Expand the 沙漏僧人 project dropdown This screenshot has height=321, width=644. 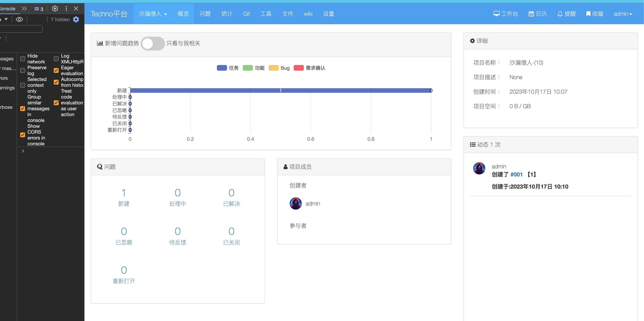pos(153,14)
